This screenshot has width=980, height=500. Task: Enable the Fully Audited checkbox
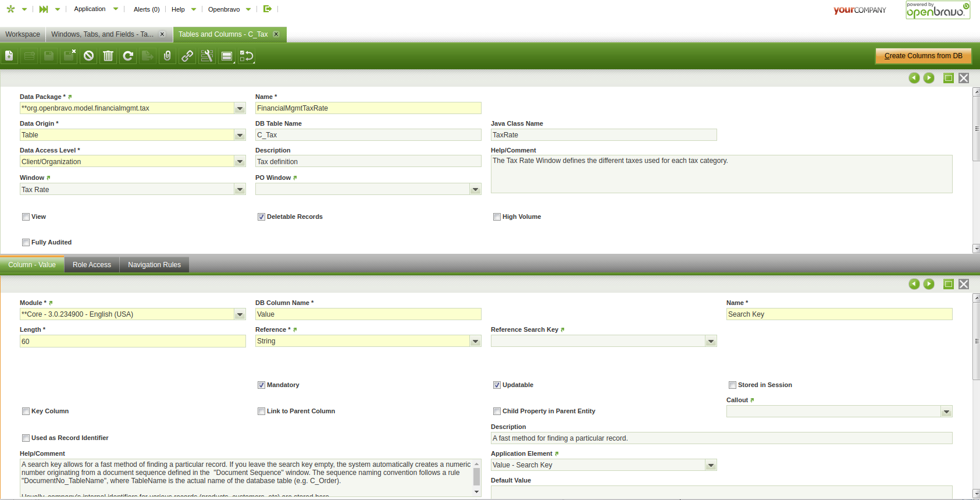click(x=26, y=242)
